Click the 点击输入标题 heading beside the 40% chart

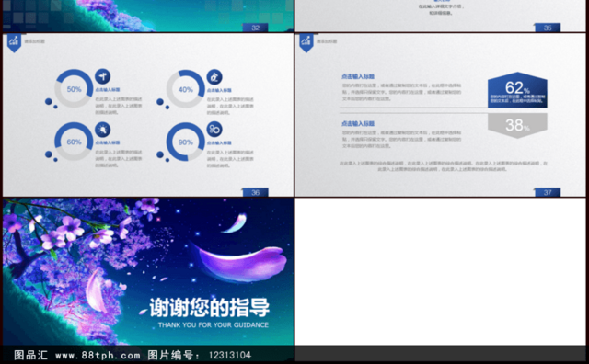point(219,90)
